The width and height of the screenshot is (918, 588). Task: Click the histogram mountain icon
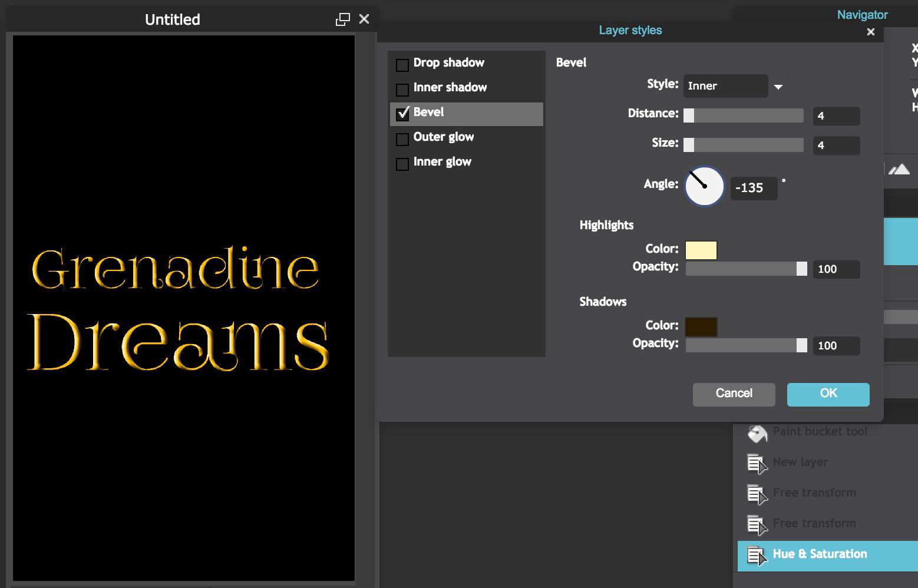click(899, 170)
